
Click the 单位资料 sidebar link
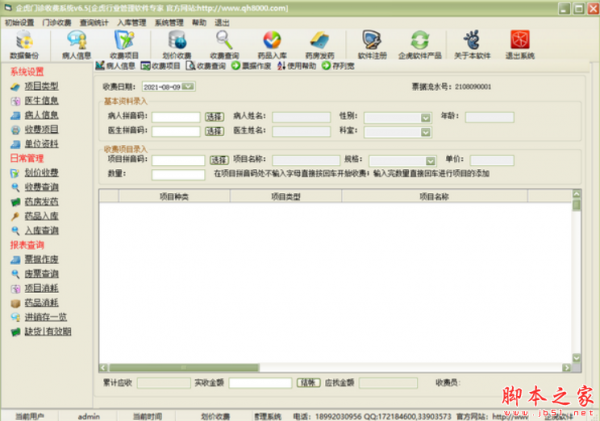pos(41,144)
